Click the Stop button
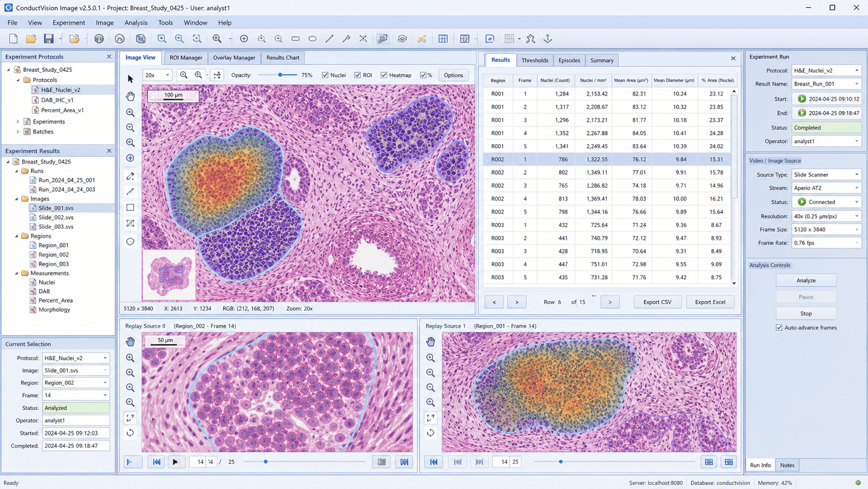Image resolution: width=868 pixels, height=489 pixels. coord(806,314)
